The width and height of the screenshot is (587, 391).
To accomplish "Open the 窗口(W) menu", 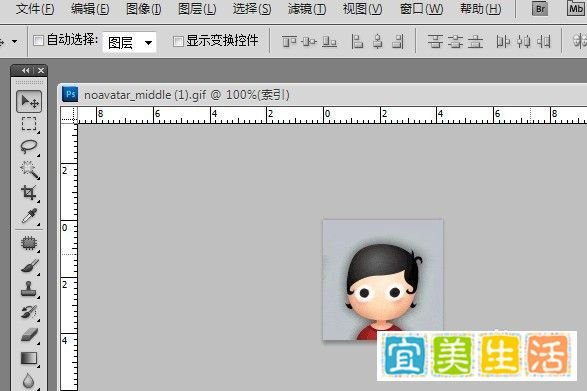I will coord(422,9).
